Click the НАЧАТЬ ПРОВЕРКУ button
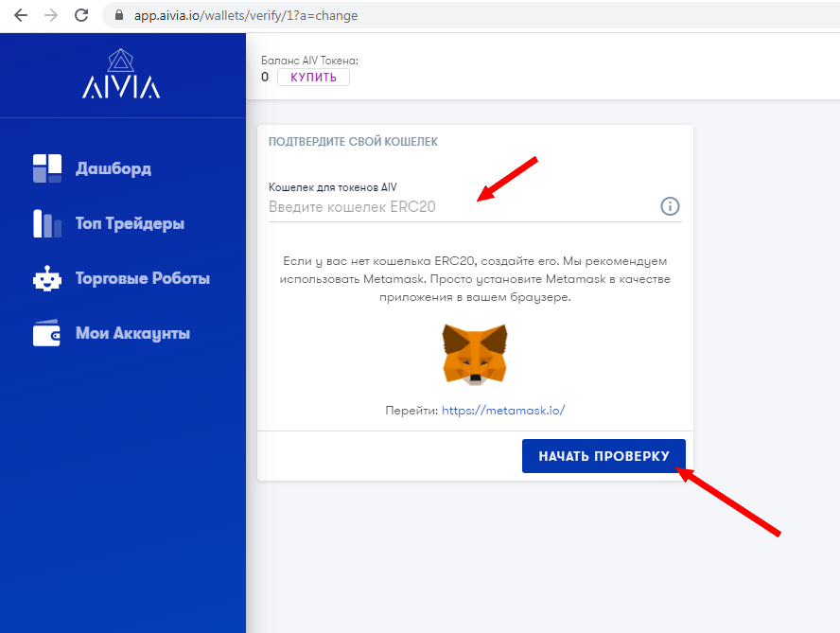 (604, 456)
